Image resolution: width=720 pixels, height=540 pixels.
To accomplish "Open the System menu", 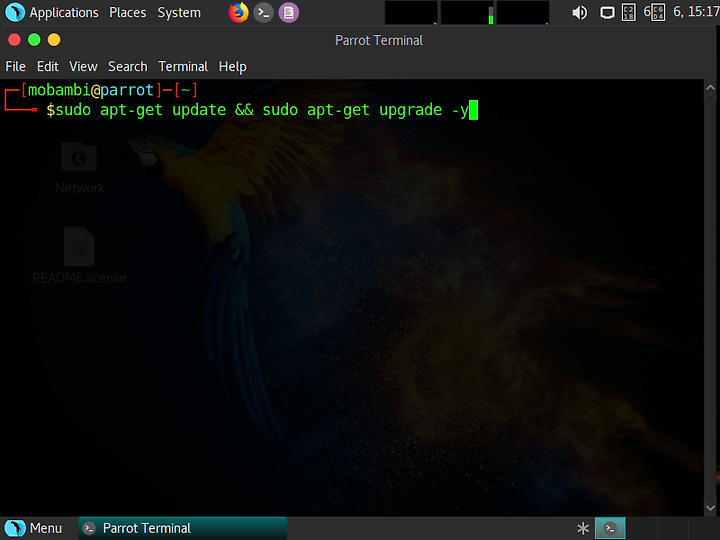I will pos(179,12).
